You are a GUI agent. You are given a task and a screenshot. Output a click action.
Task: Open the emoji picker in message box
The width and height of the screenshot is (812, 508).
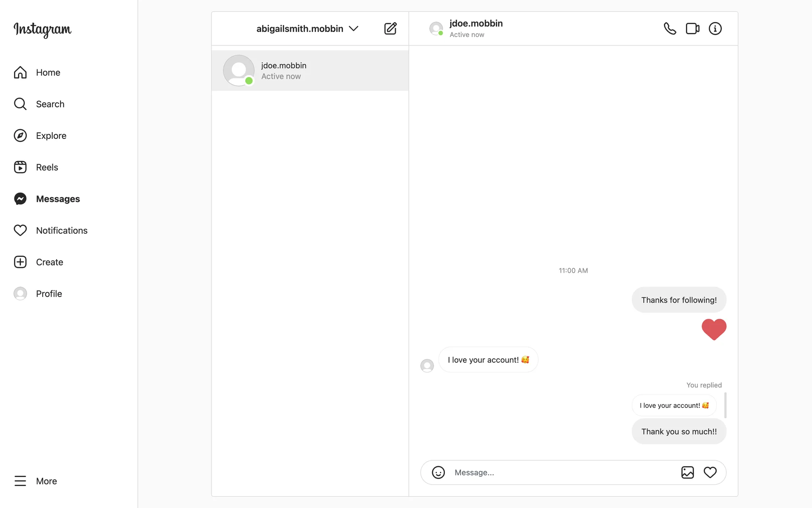click(438, 472)
